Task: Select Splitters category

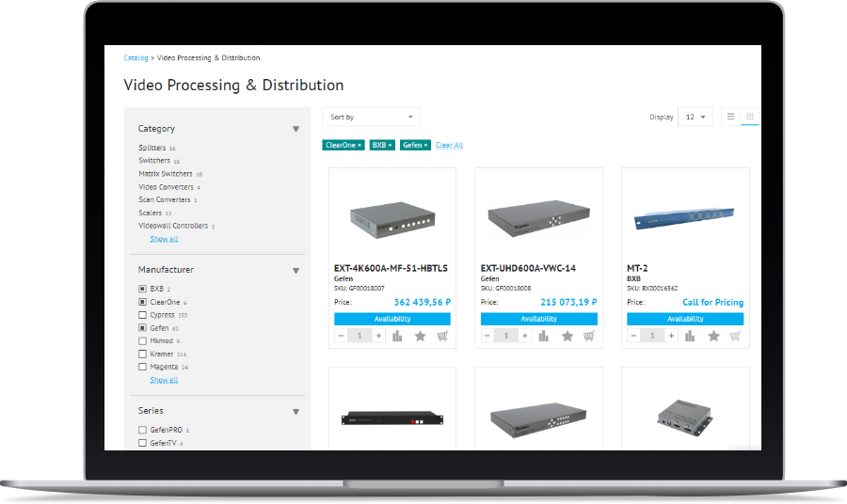Action: (152, 148)
